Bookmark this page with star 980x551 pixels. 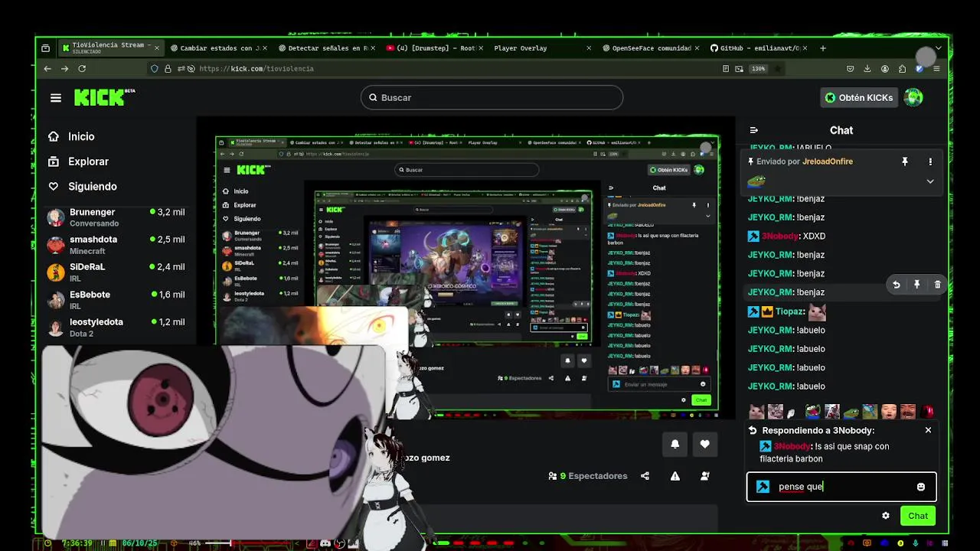coord(779,68)
